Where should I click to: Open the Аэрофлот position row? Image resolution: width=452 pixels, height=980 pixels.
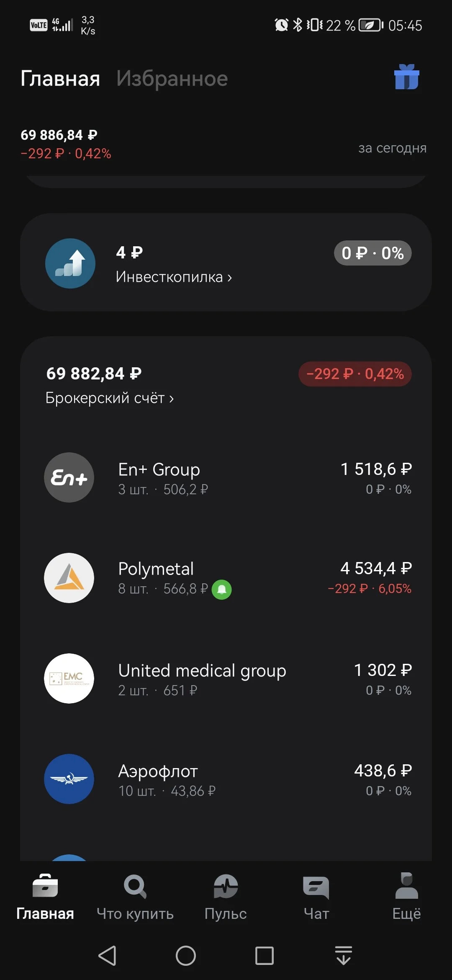(226, 779)
